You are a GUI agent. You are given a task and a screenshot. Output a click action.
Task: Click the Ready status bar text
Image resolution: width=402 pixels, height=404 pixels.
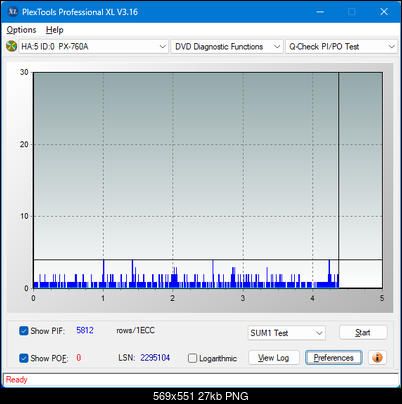pos(16,379)
